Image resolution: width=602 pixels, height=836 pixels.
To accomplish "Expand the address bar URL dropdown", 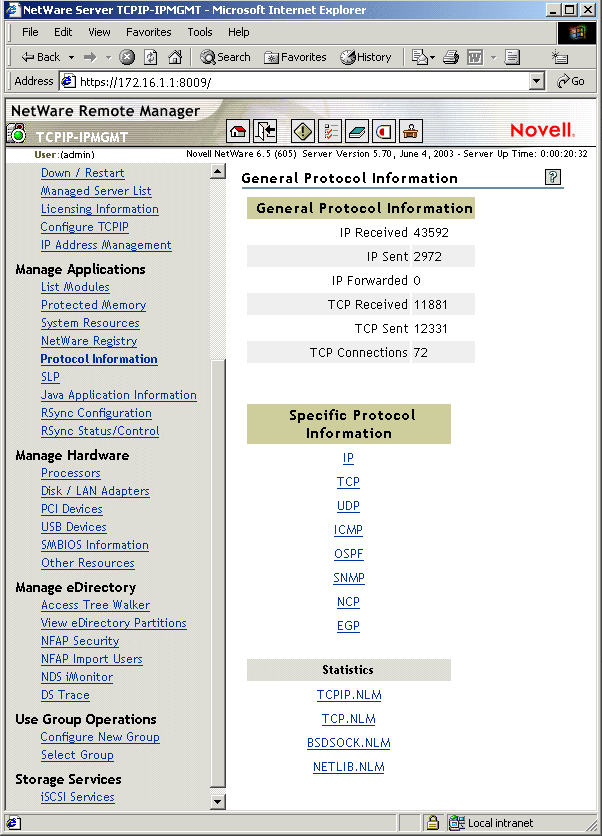I will (x=537, y=82).
